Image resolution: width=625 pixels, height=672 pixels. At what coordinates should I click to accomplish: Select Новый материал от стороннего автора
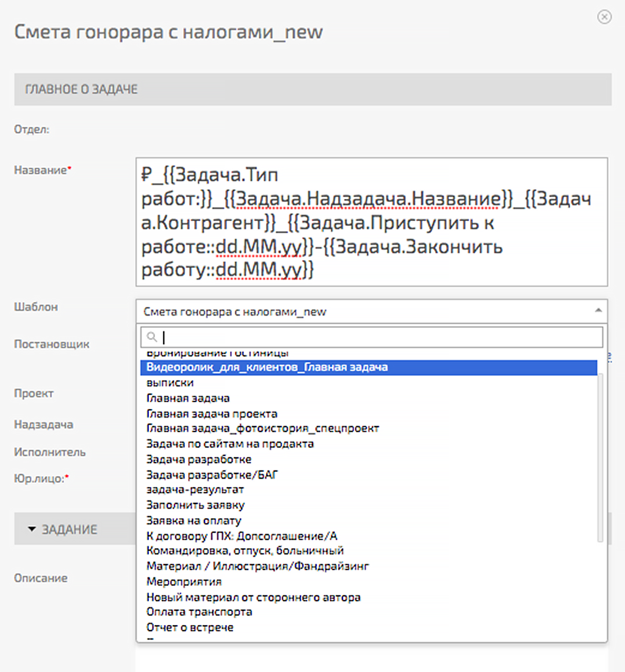point(253,596)
